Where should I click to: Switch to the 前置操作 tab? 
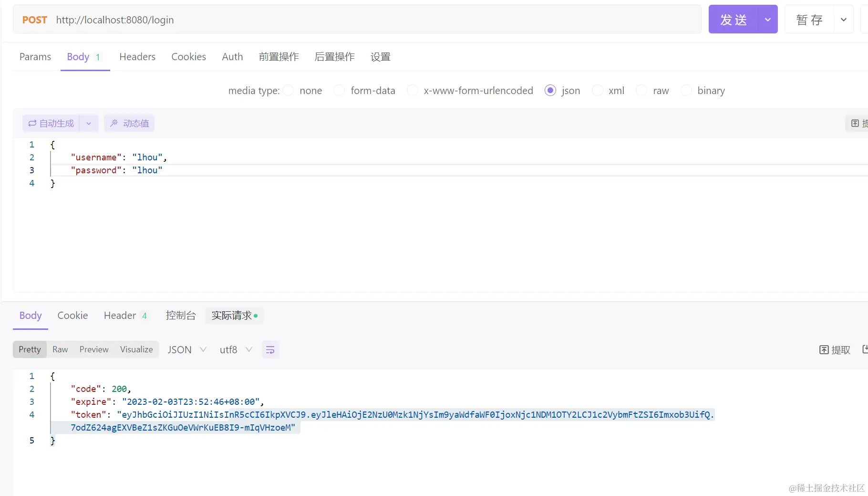[279, 57]
